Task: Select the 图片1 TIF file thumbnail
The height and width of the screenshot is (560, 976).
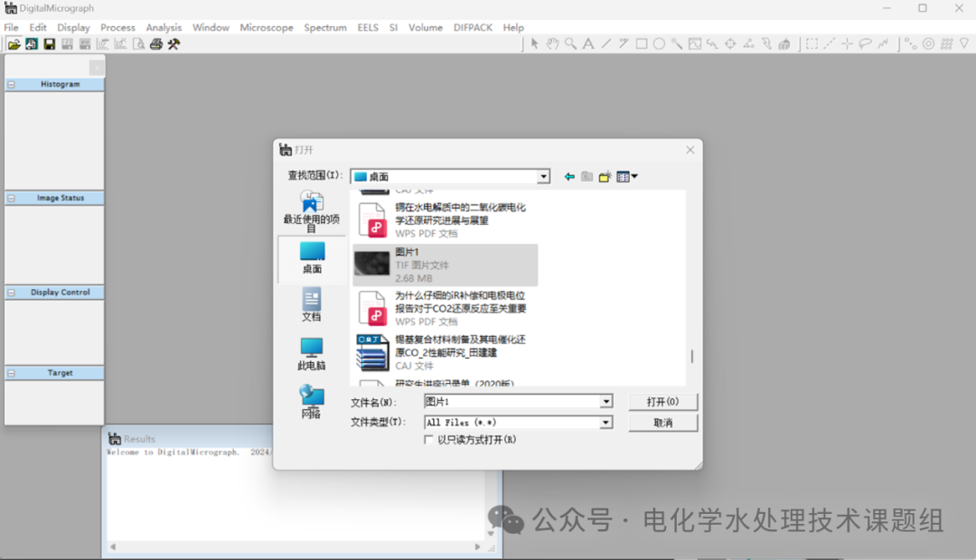Action: coord(371,264)
